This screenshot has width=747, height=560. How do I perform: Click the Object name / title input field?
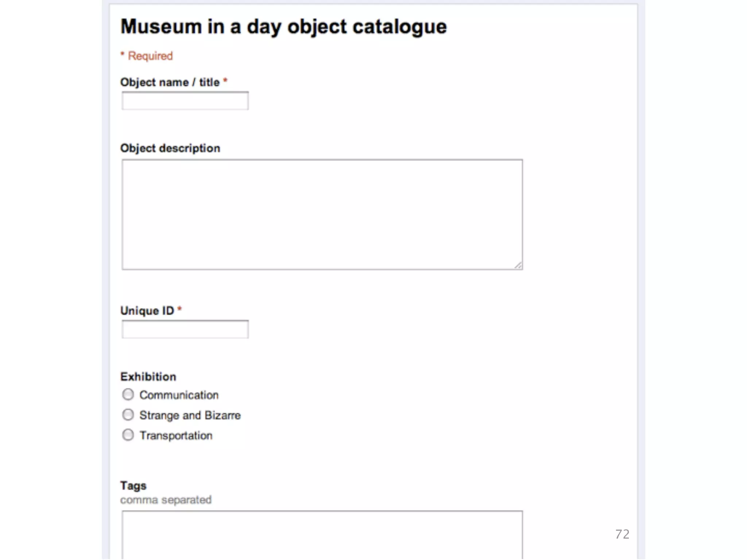[185, 101]
